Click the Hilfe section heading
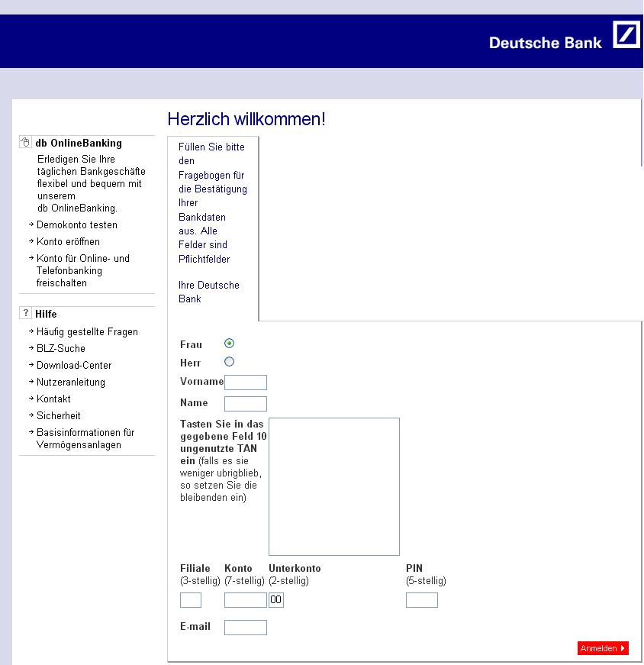Image resolution: width=644 pixels, height=665 pixels. [x=46, y=314]
